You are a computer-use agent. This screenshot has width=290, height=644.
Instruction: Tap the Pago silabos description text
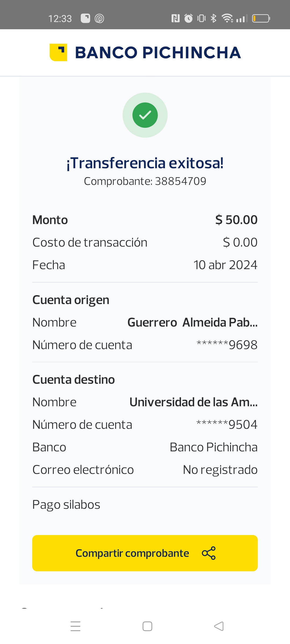tap(66, 504)
